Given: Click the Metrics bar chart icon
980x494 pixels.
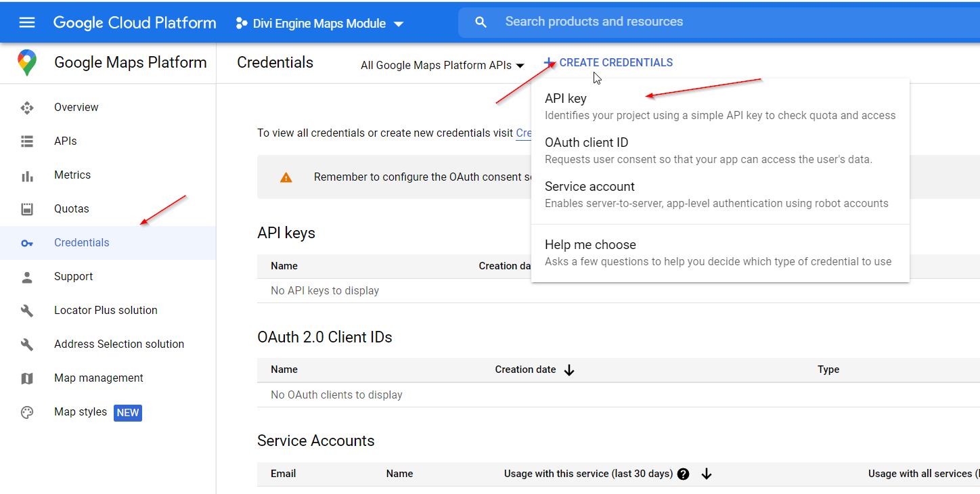Looking at the screenshot, I should [x=27, y=175].
